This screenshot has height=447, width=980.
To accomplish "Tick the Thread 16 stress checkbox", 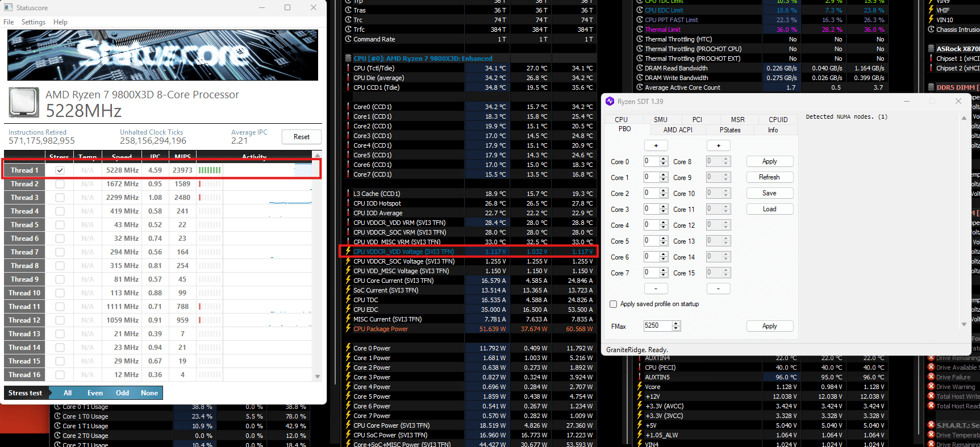I will (x=60, y=375).
